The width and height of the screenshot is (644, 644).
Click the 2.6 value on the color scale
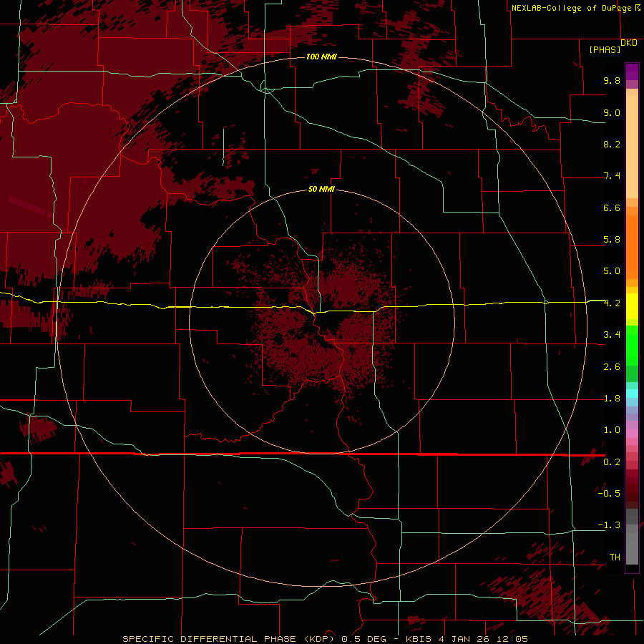(x=612, y=367)
